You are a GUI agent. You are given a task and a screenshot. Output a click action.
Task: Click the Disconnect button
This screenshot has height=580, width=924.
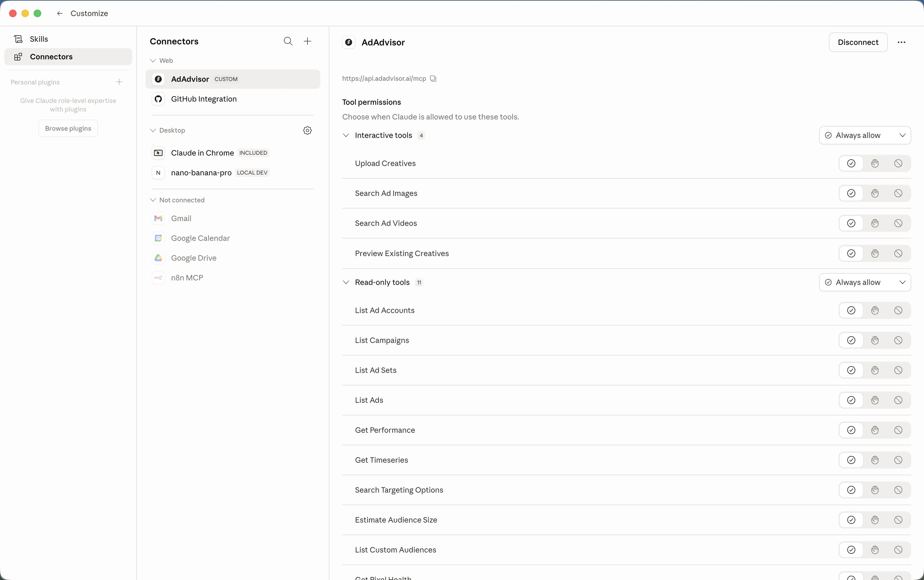coord(858,42)
